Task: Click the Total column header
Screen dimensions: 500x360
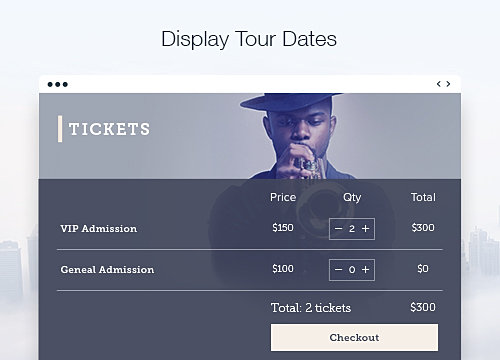Action: (423, 197)
